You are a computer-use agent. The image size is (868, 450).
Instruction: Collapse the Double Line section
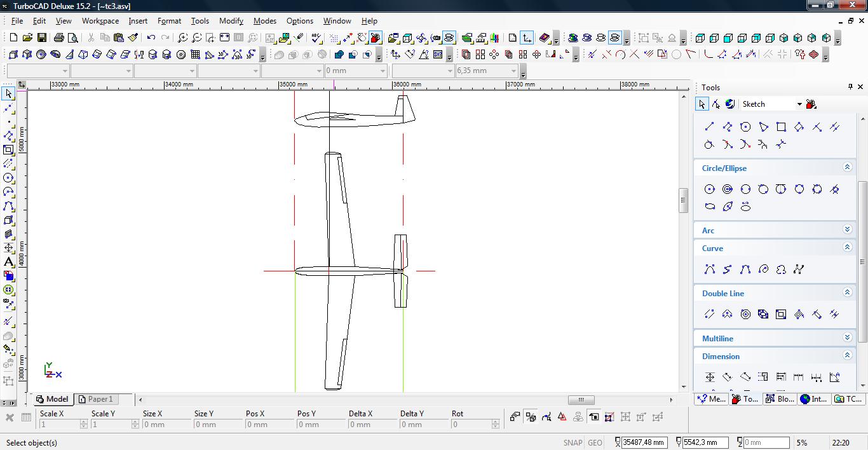pos(847,292)
